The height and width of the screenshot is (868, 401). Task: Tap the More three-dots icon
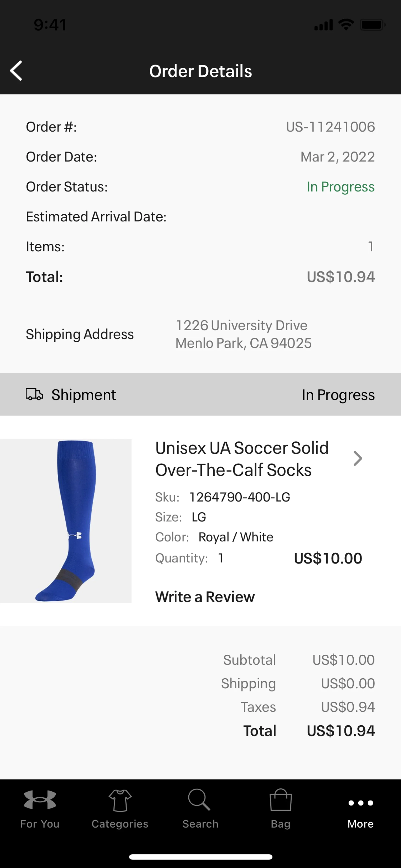coord(360,803)
